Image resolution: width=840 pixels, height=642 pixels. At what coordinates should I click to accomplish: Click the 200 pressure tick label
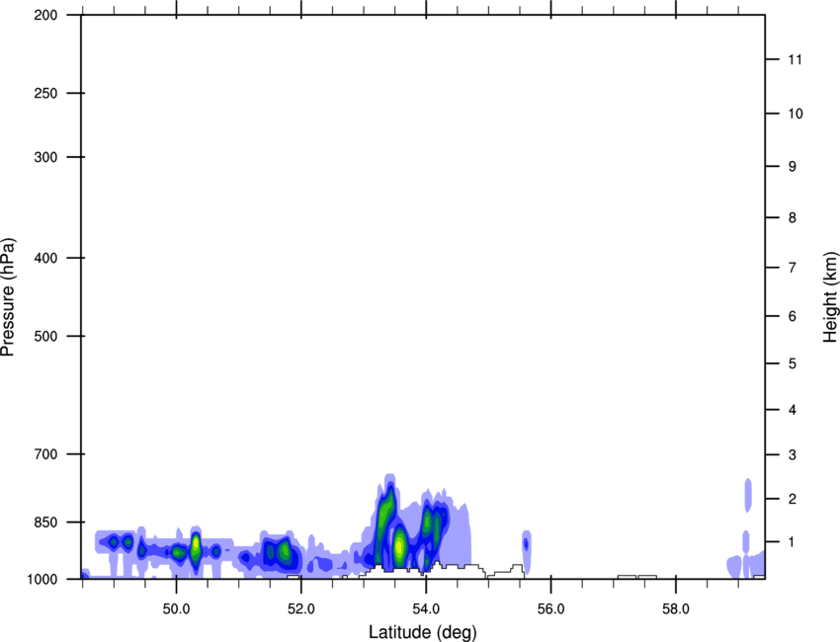(45, 15)
